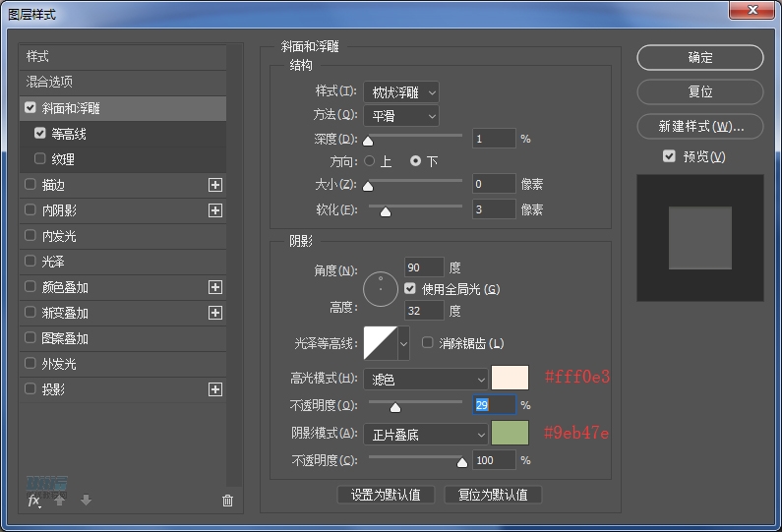Open the fx effects menu icon

click(34, 501)
